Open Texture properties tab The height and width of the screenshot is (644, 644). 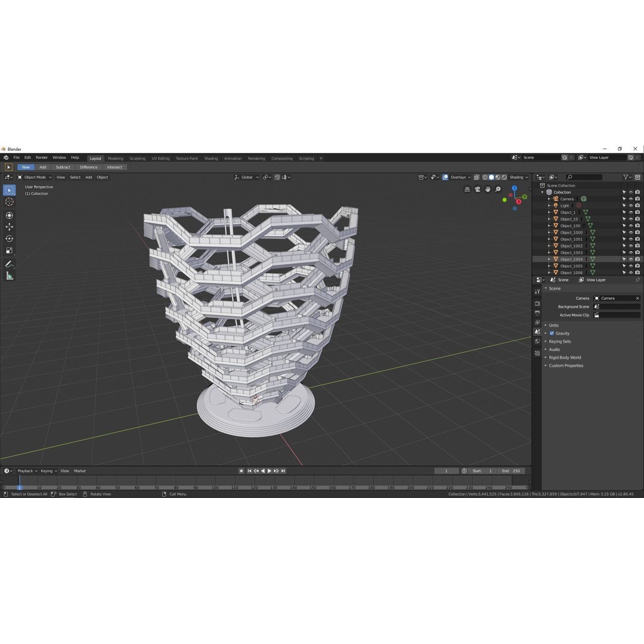537,353
